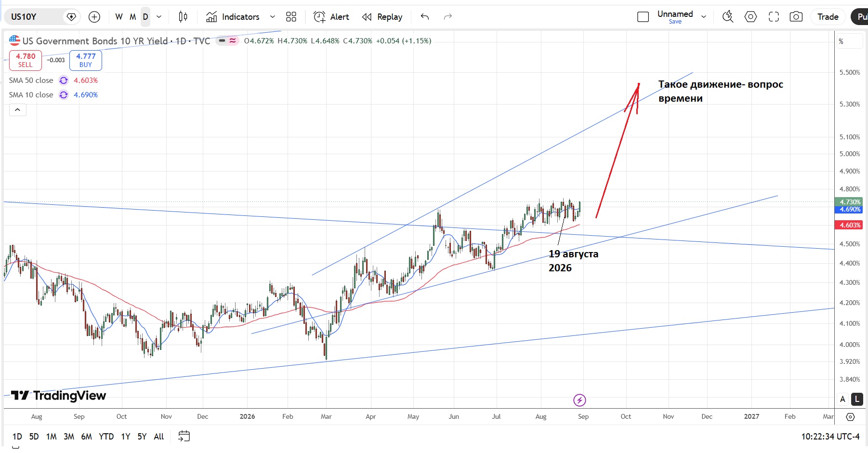The height and width of the screenshot is (453, 868).
Task: Open the candlestick chart type selector
Action: [183, 17]
